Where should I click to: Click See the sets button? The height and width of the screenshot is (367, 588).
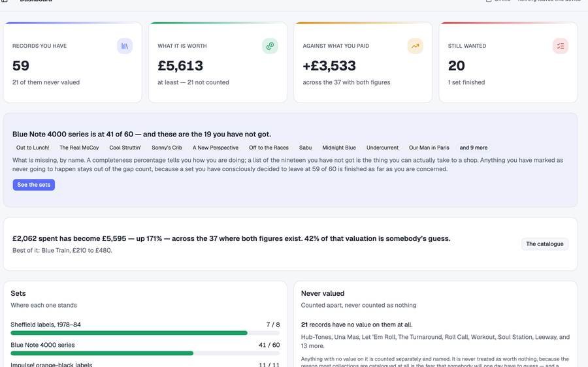[34, 185]
